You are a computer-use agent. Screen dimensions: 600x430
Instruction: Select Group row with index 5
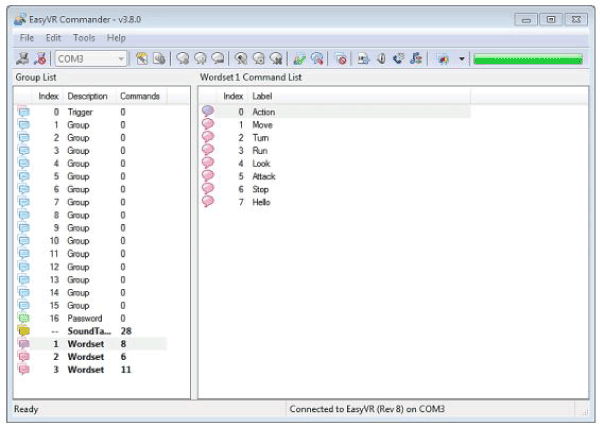point(91,177)
